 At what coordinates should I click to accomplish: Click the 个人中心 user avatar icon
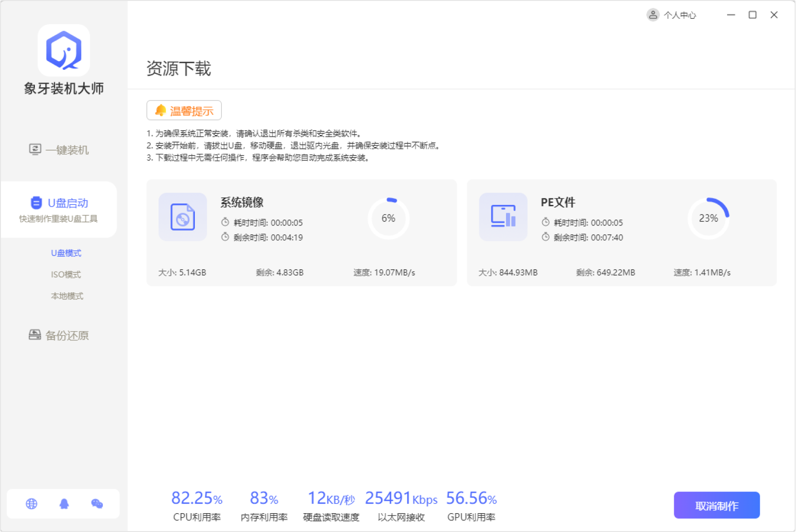point(653,15)
